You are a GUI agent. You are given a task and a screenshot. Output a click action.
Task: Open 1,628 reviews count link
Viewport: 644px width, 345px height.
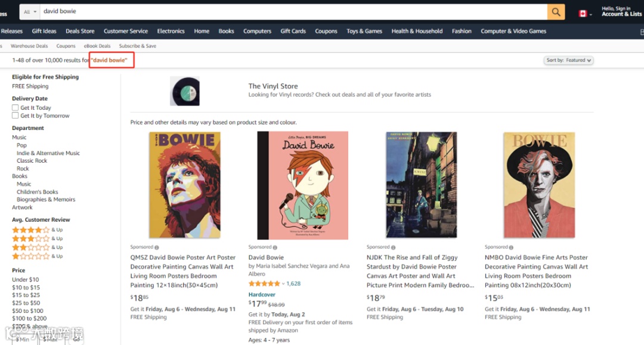[x=293, y=284]
